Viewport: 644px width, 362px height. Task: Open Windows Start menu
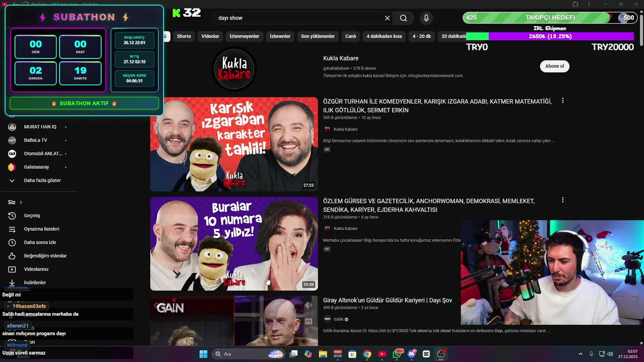(x=203, y=354)
